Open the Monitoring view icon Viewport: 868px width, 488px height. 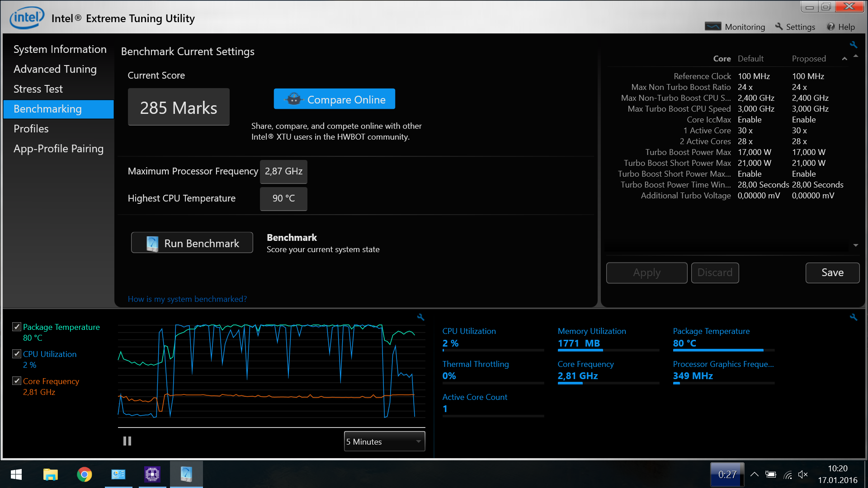tap(713, 27)
